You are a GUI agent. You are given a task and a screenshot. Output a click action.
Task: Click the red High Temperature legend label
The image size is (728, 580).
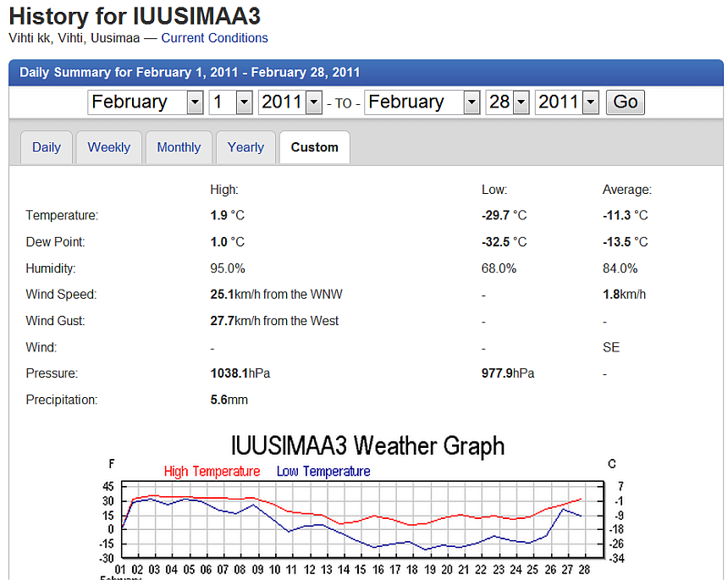click(x=212, y=472)
